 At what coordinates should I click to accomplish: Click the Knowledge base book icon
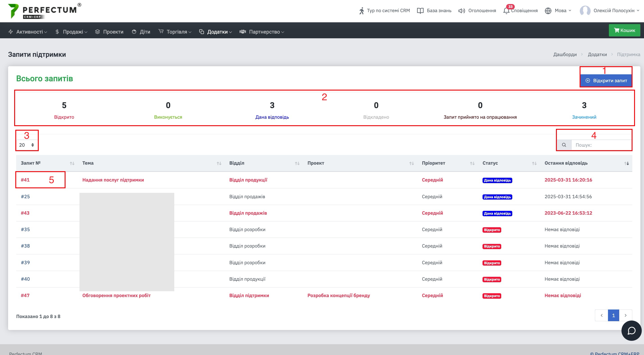[420, 11]
